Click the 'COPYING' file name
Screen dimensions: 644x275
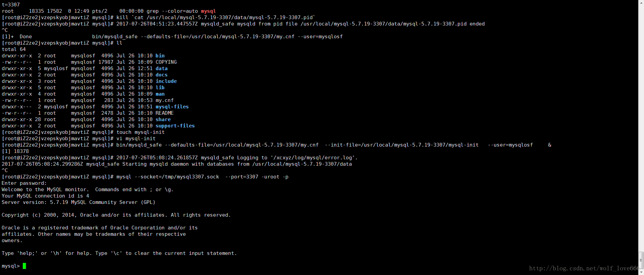[166, 62]
